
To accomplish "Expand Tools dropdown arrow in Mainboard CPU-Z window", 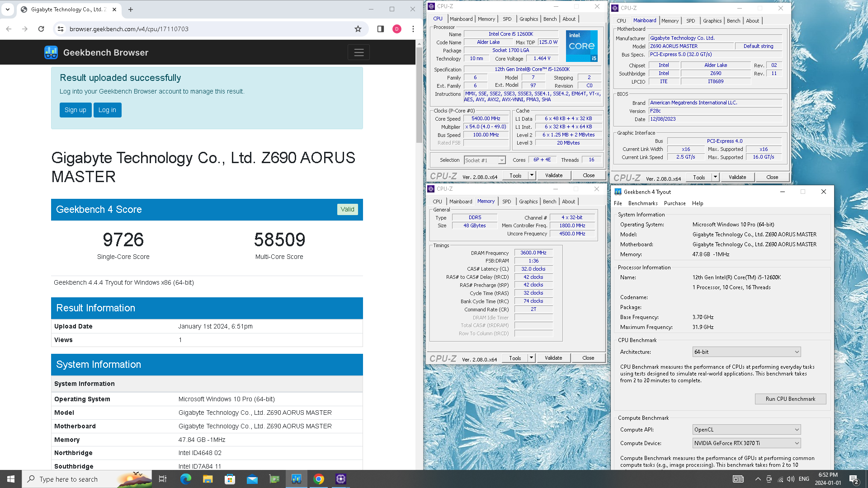I will [716, 177].
